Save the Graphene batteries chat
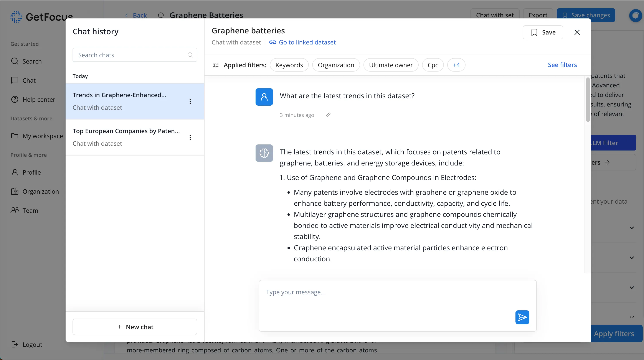Image resolution: width=644 pixels, height=360 pixels. (543, 32)
